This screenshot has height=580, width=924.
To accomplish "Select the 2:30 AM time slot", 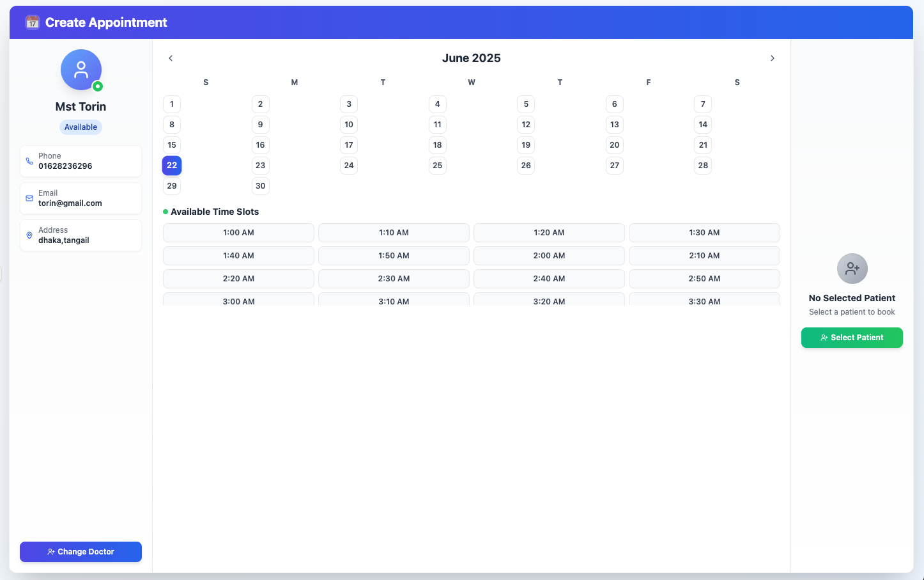I will coord(394,278).
